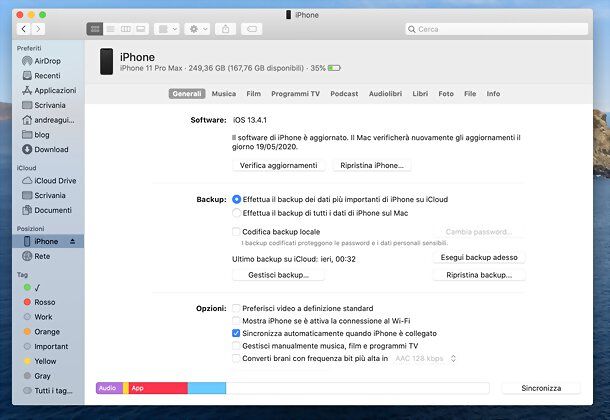Click the Sincronizza button
610x420 pixels.
click(x=541, y=388)
